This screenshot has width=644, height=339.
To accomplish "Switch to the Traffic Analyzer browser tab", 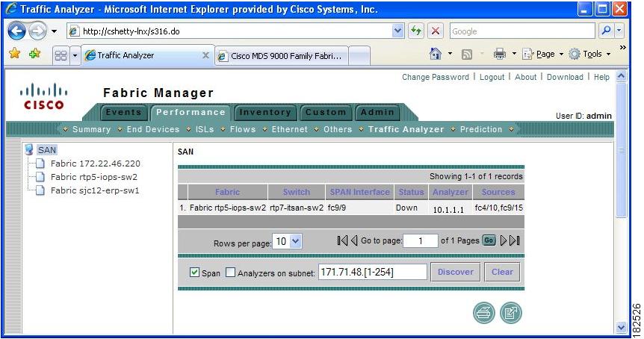I will point(142,55).
